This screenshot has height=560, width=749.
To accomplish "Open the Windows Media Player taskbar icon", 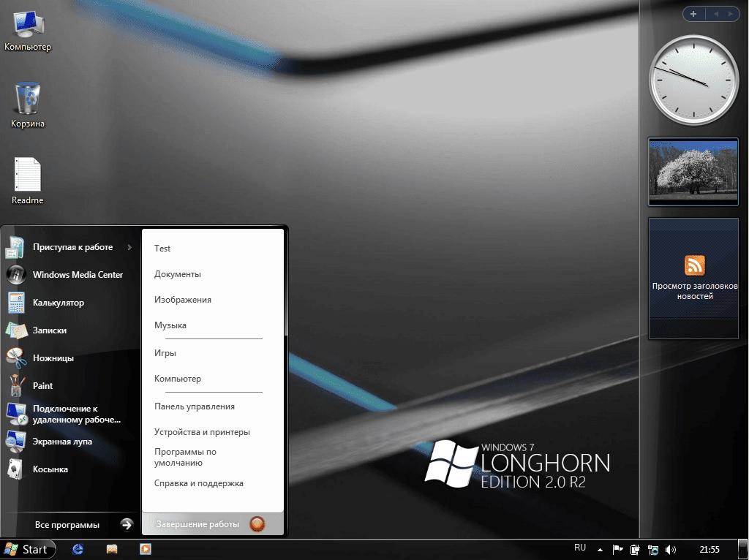I will (x=146, y=550).
